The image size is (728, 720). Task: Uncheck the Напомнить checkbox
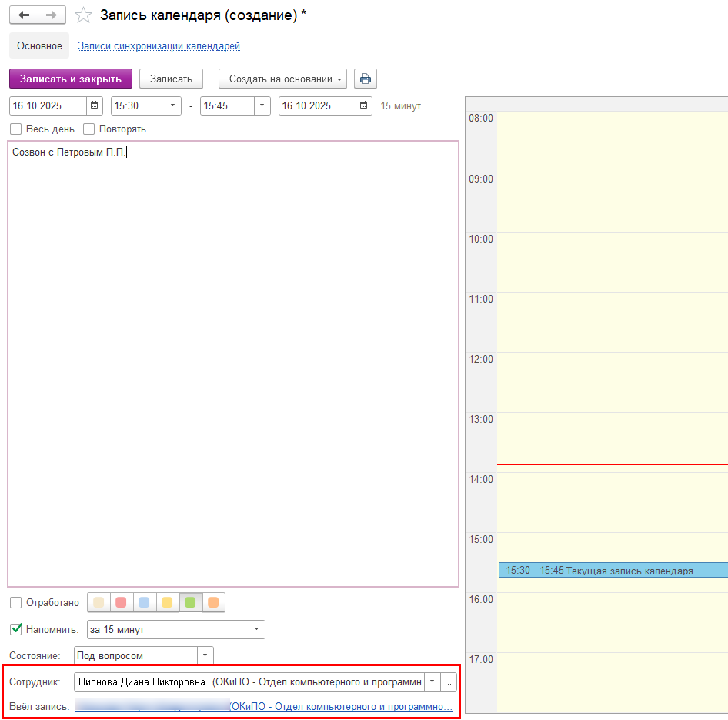[x=16, y=630]
